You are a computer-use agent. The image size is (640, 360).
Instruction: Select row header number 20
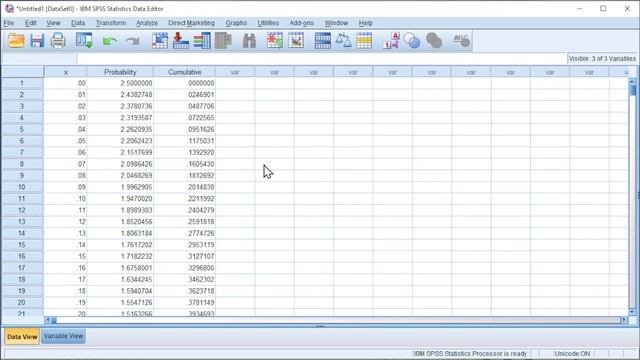(22, 302)
